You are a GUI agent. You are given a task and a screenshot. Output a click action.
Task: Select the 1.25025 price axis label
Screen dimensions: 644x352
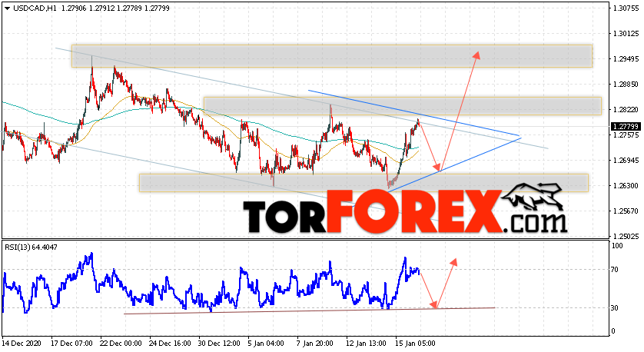[626, 237]
